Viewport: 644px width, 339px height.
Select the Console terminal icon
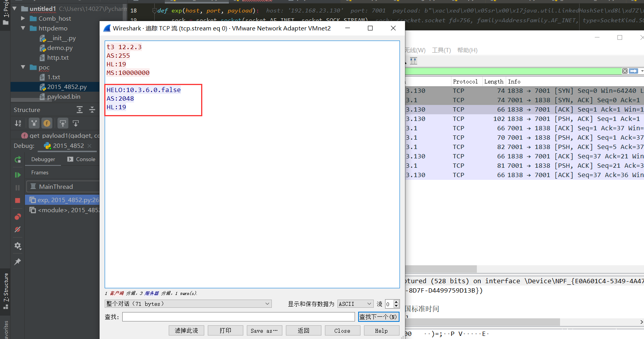click(x=70, y=159)
